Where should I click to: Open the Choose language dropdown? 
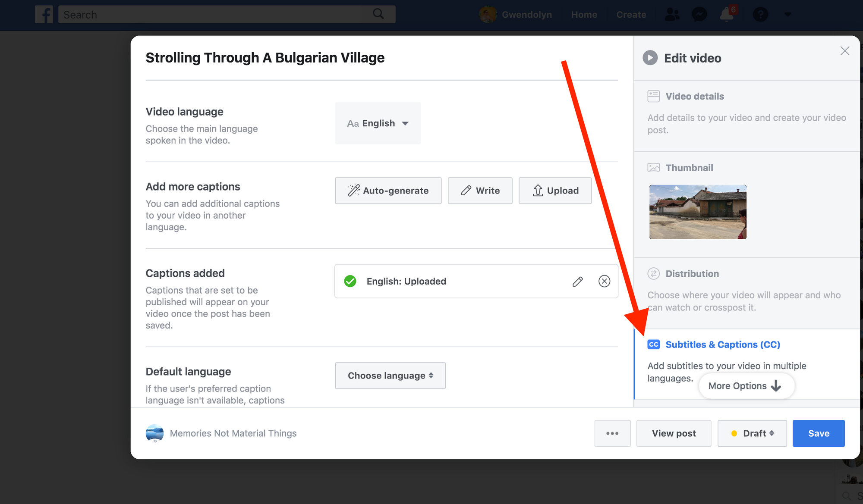click(x=390, y=376)
